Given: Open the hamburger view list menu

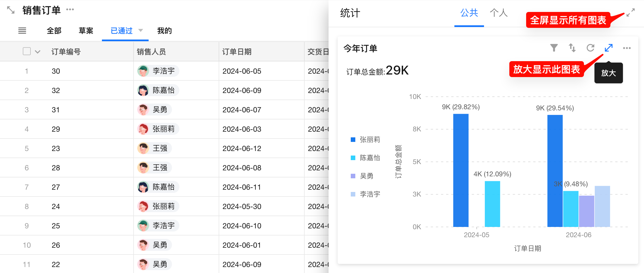Looking at the screenshot, I should 22,31.
